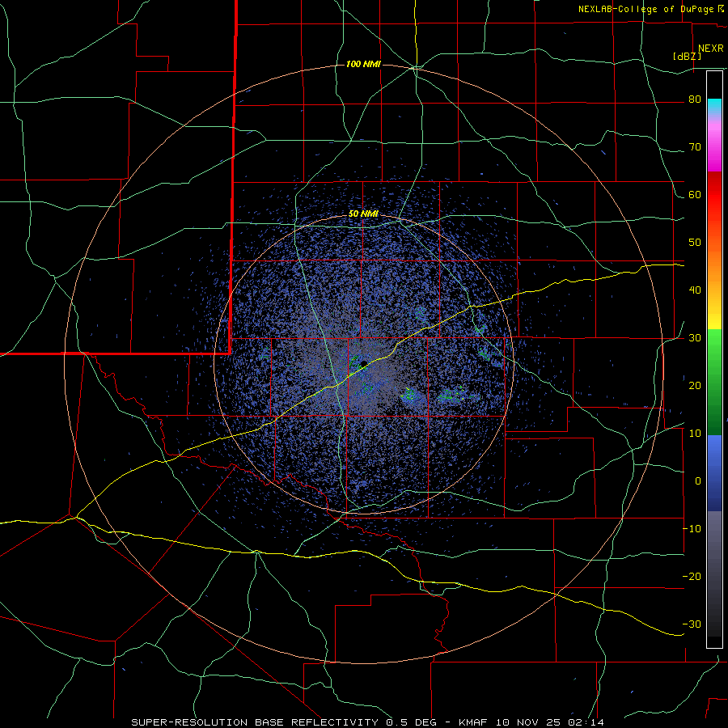Click the 20 value on dBZ scale
Screen dimensions: 728x728
(x=695, y=386)
